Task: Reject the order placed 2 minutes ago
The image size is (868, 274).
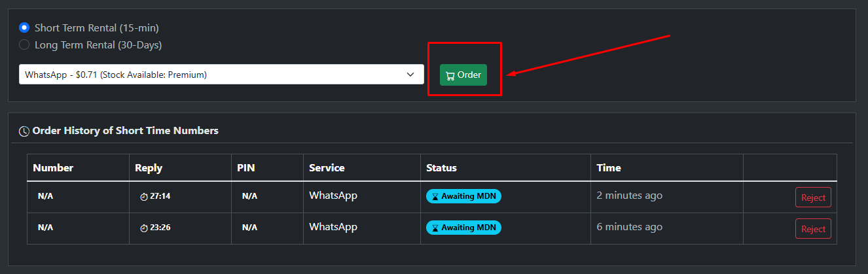Action: point(813,197)
